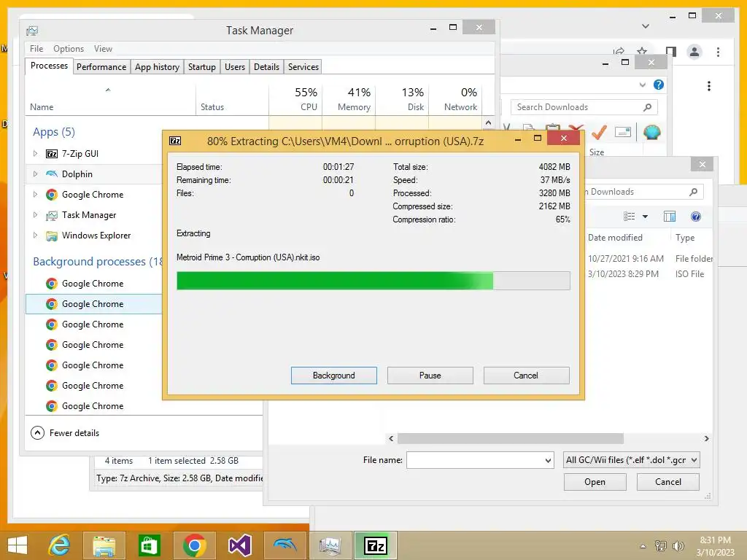Toggle the preview pane icon in Open dialog

(670, 217)
